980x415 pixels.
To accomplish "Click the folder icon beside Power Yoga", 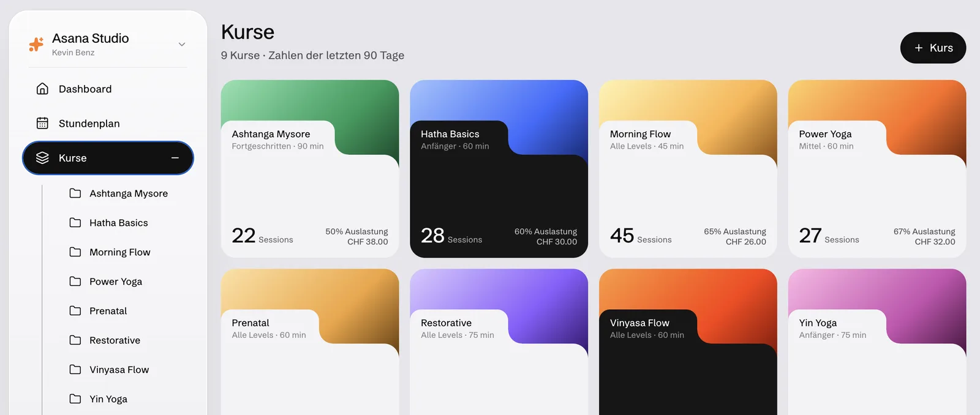I will click(x=75, y=282).
